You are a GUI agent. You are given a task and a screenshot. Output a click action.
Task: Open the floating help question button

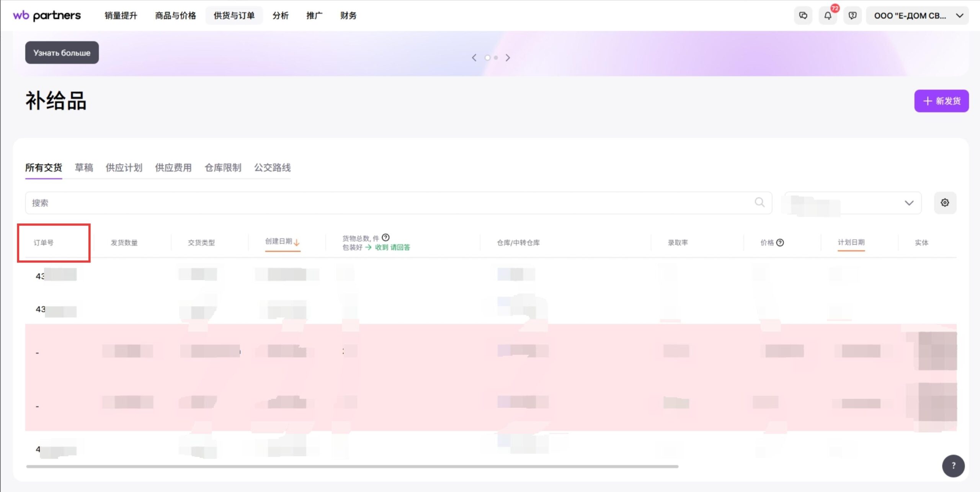(x=953, y=466)
